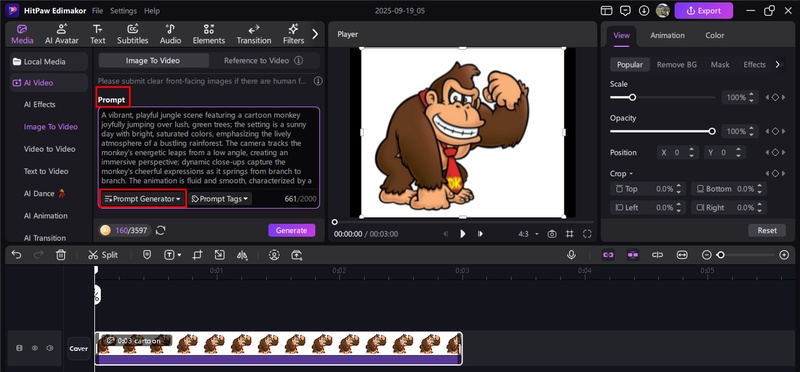The image size is (800, 372).
Task: Click the fullscreen icon in player
Action: pos(587,234)
